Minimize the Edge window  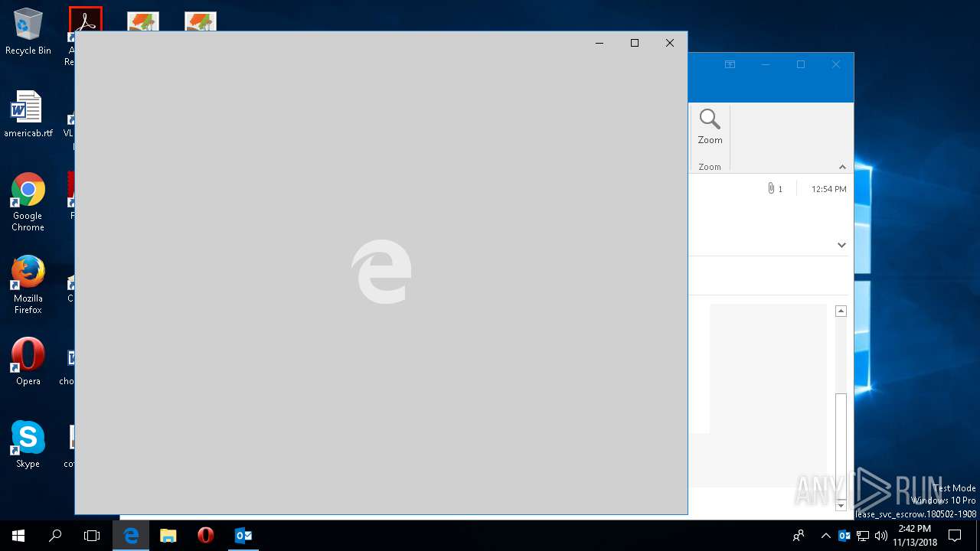click(599, 43)
